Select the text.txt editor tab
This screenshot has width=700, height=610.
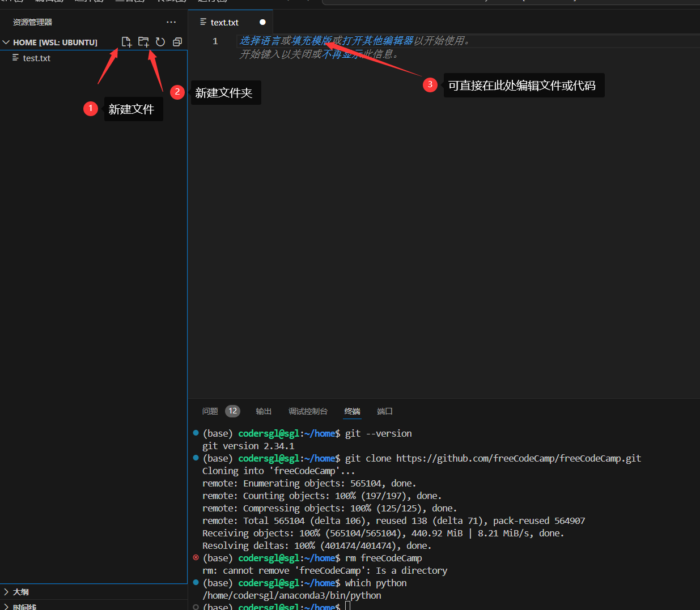231,22
